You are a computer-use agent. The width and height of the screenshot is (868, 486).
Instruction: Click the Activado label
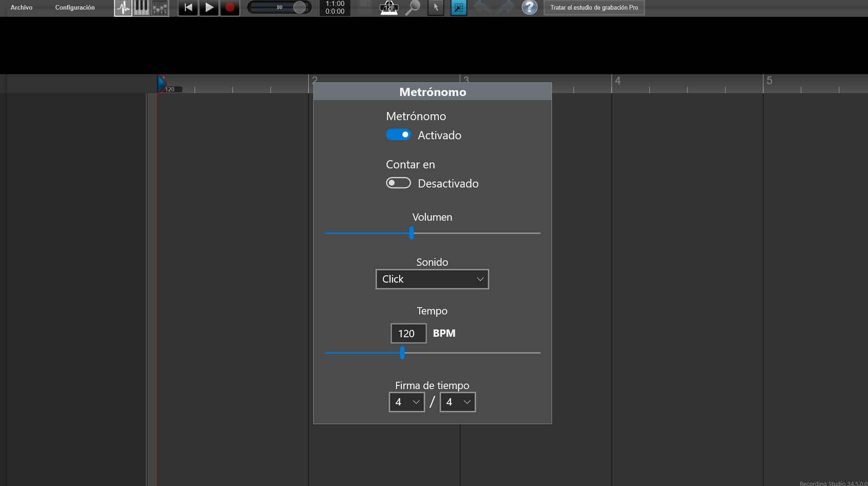coord(440,135)
